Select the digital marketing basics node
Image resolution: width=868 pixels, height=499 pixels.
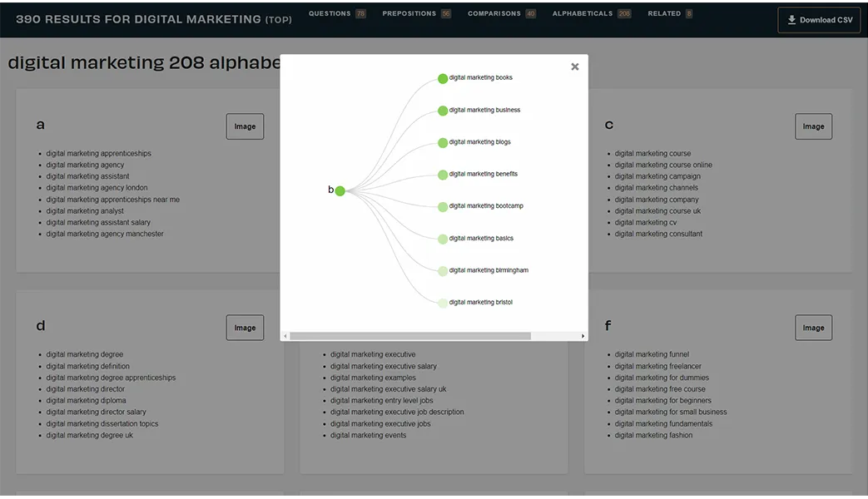(x=443, y=239)
